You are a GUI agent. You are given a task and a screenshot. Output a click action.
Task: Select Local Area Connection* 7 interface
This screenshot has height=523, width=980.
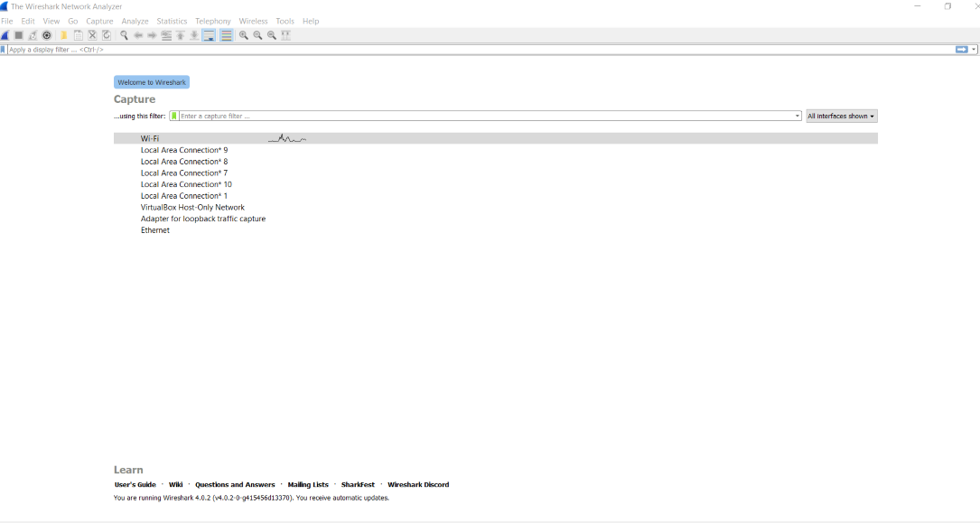point(184,173)
